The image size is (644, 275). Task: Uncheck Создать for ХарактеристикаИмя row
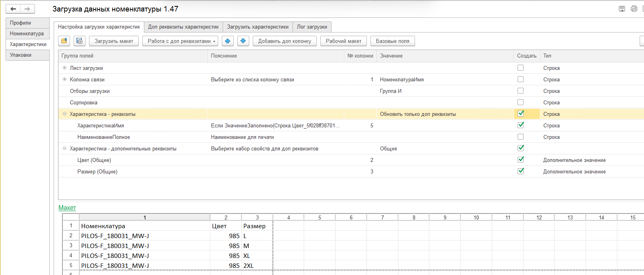coord(520,125)
